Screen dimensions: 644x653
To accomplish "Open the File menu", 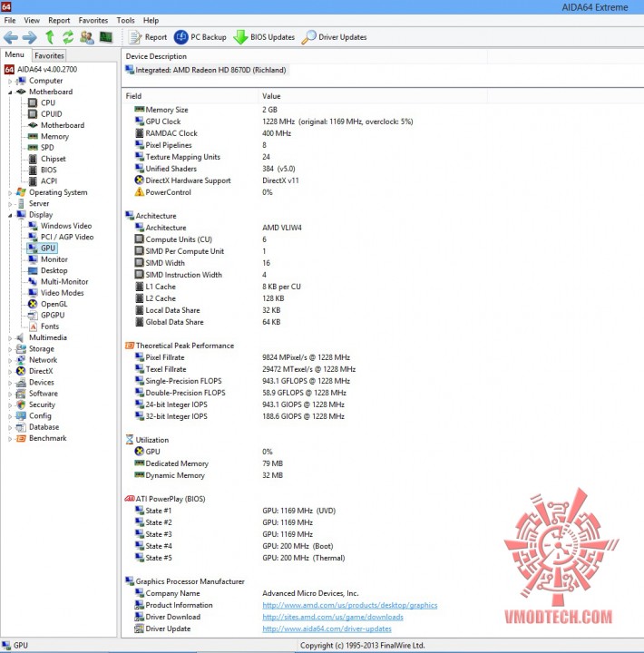I will click(x=10, y=20).
